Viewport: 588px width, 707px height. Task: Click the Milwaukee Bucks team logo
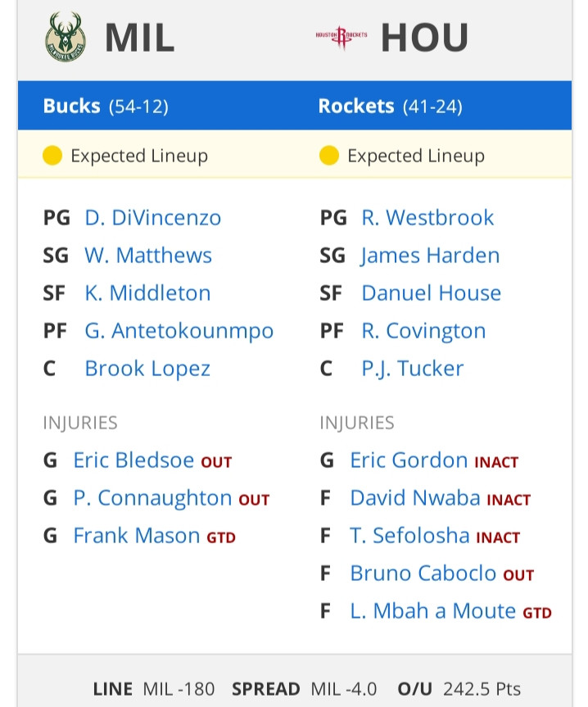point(66,37)
